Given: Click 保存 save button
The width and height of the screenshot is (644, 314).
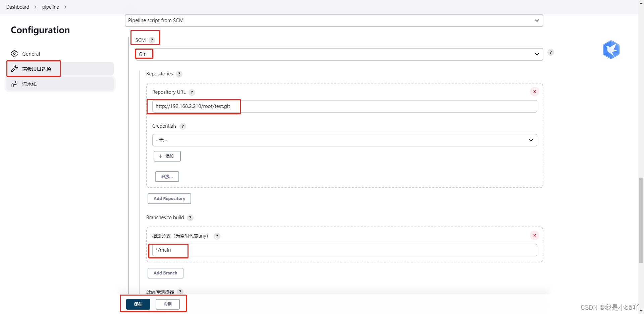Looking at the screenshot, I should click(x=138, y=304).
